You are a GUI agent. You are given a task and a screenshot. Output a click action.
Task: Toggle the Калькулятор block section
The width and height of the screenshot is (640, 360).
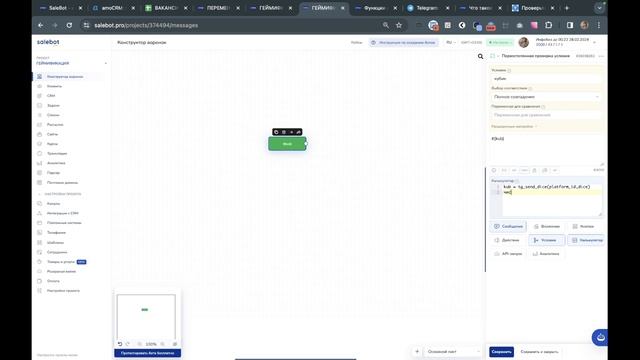586,240
